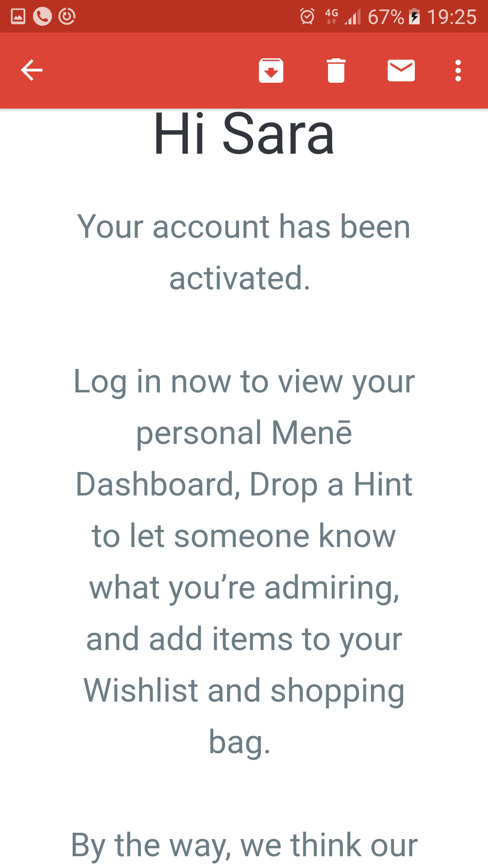Tap the picture notification icon in status bar
The width and height of the screenshot is (488, 868).
[18, 17]
